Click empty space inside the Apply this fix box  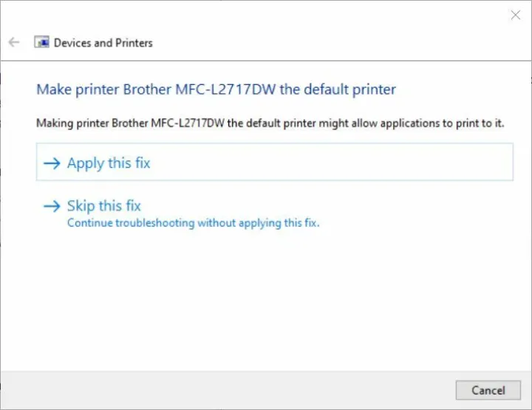point(332,163)
